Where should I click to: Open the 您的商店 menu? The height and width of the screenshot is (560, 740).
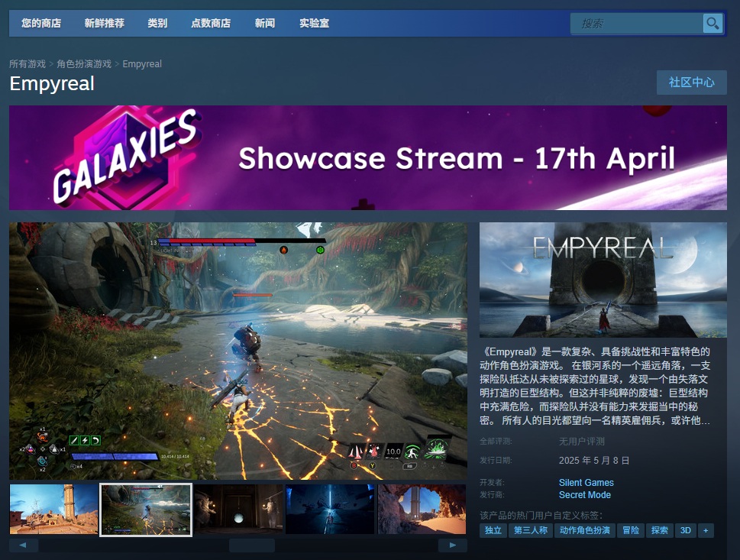pos(41,23)
